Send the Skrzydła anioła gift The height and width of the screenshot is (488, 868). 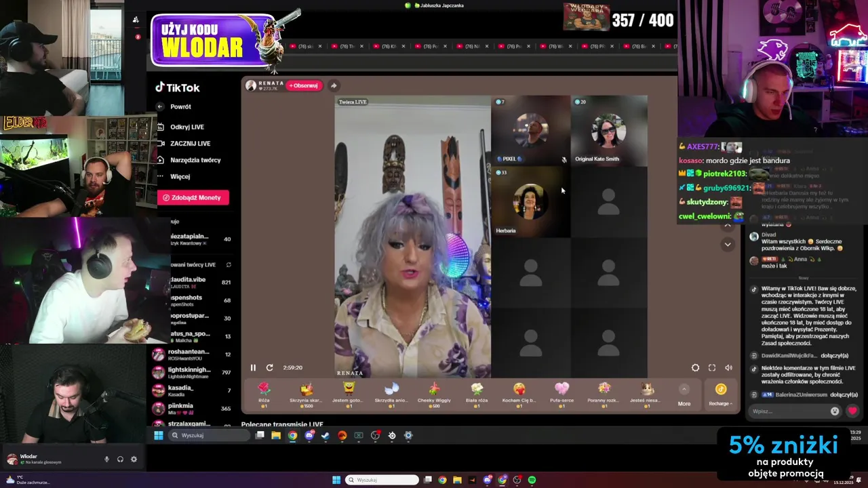(x=391, y=393)
